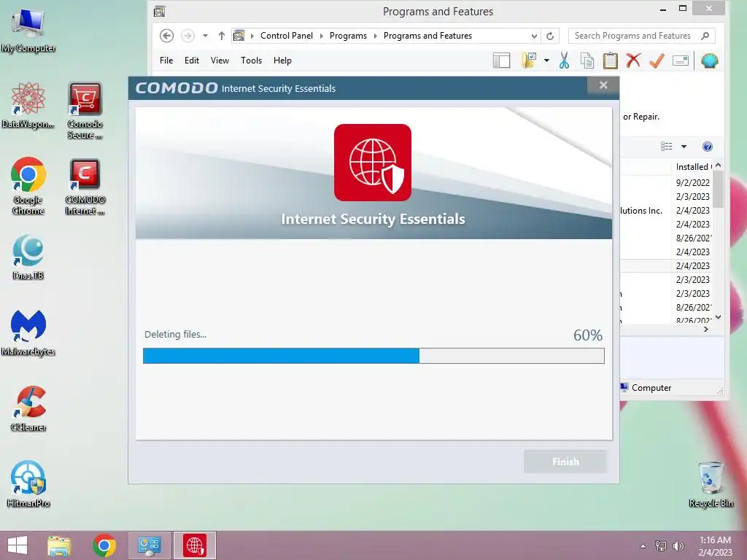Open HitmanPro desktop shortcut

pyautogui.click(x=28, y=484)
